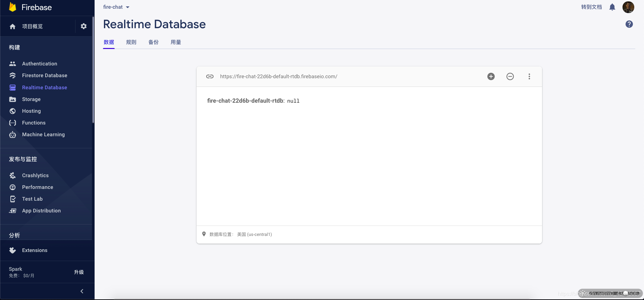This screenshot has height=300, width=644.
Task: Click the Firestore Database icon
Action: coord(13,76)
